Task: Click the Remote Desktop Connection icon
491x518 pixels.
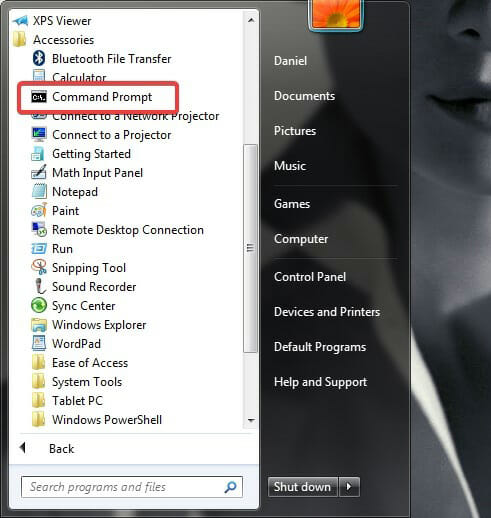Action: tap(39, 229)
